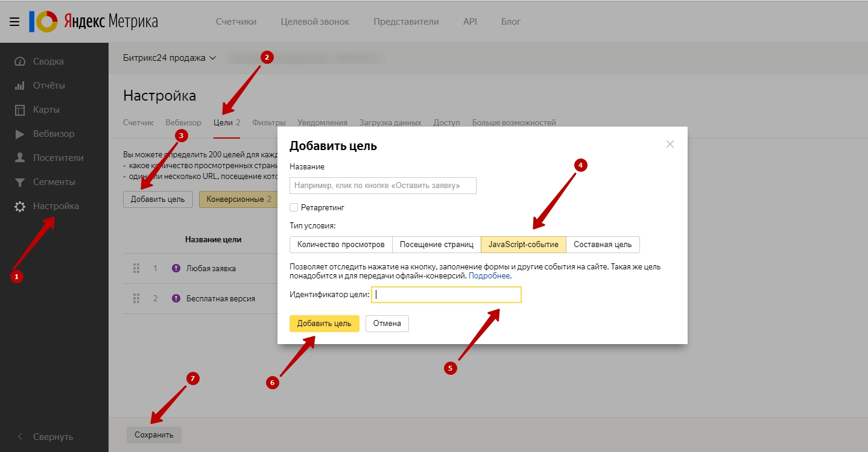
Task: Toggle the Конверсионные filter button
Action: (x=238, y=199)
